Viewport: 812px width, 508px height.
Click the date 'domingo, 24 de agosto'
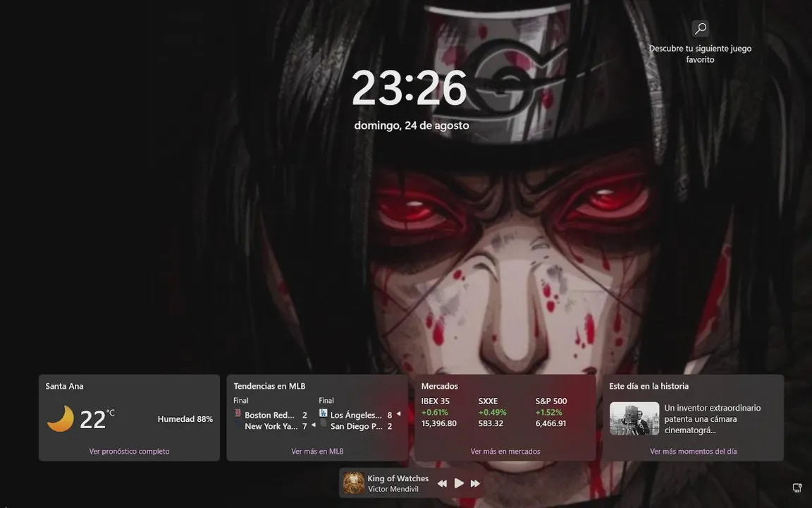(412, 126)
